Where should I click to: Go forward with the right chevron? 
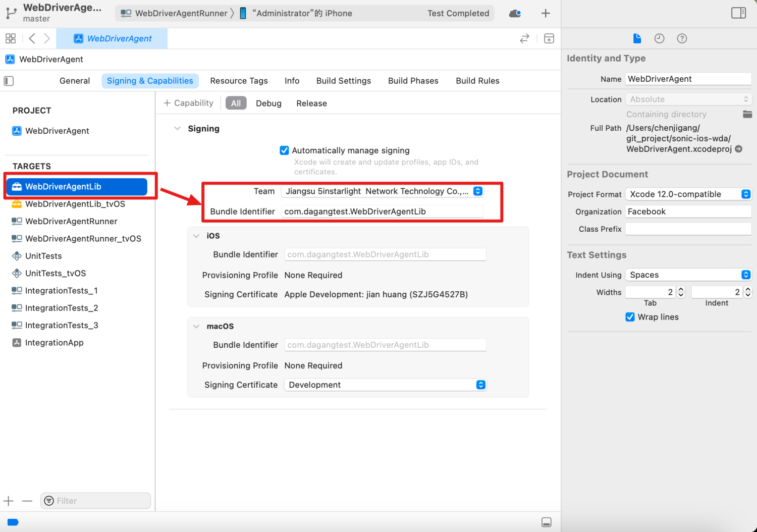click(x=46, y=38)
